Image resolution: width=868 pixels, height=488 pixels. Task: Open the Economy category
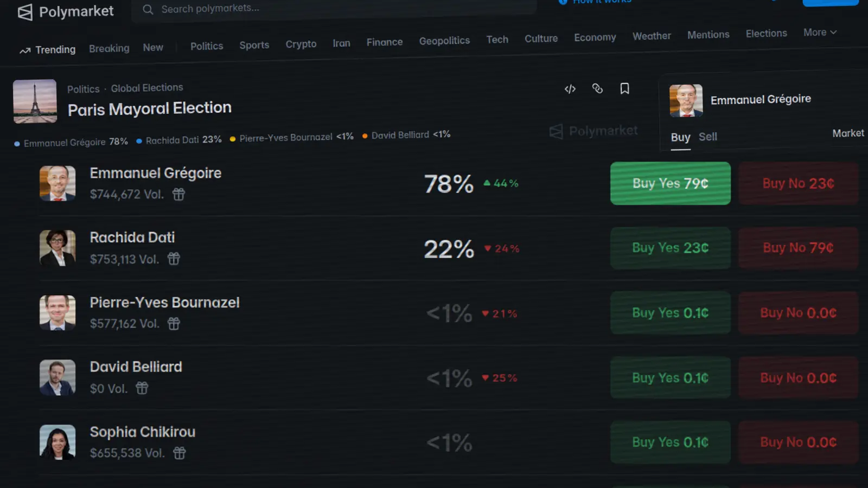[595, 37]
